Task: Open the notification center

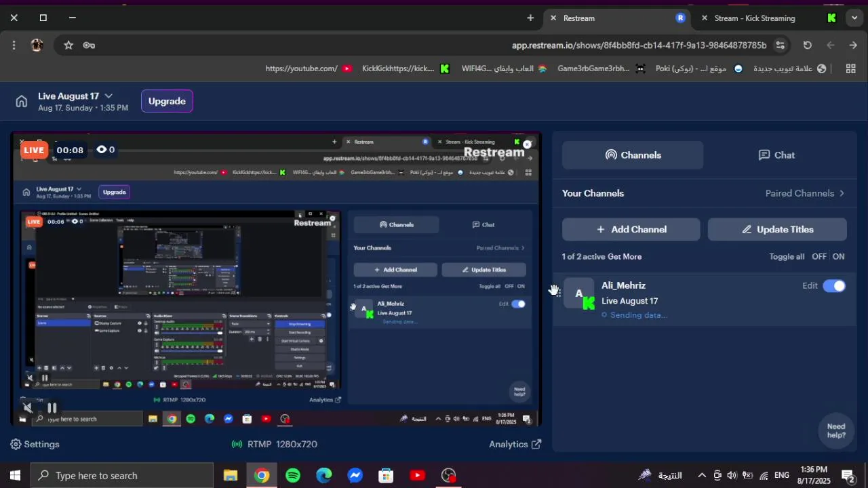Action: [848, 476]
